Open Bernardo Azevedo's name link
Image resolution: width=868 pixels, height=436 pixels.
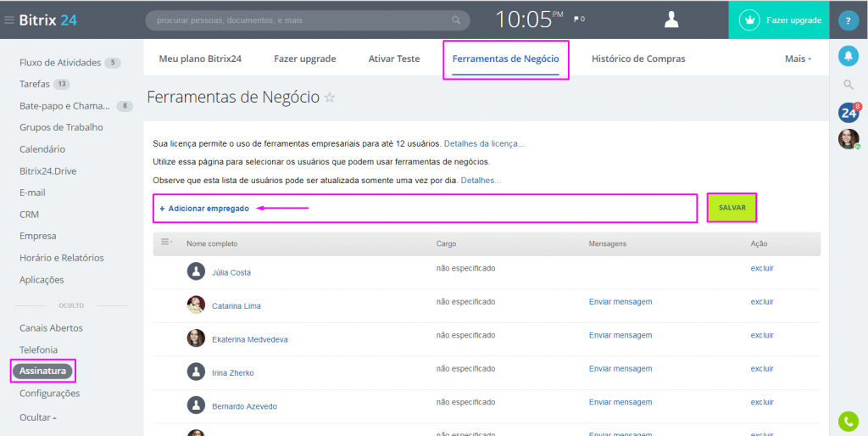[x=244, y=406]
